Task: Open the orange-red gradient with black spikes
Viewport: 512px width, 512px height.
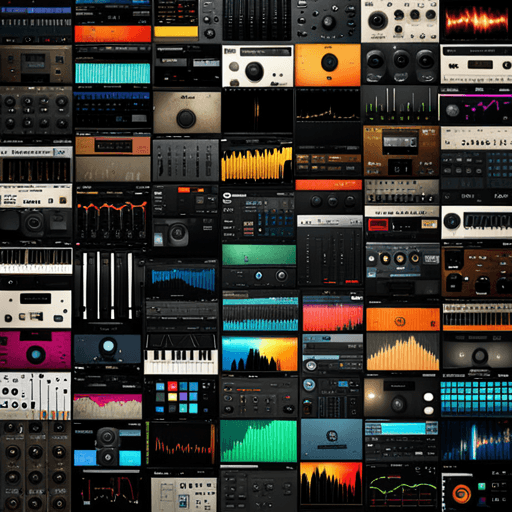Action: point(331,483)
